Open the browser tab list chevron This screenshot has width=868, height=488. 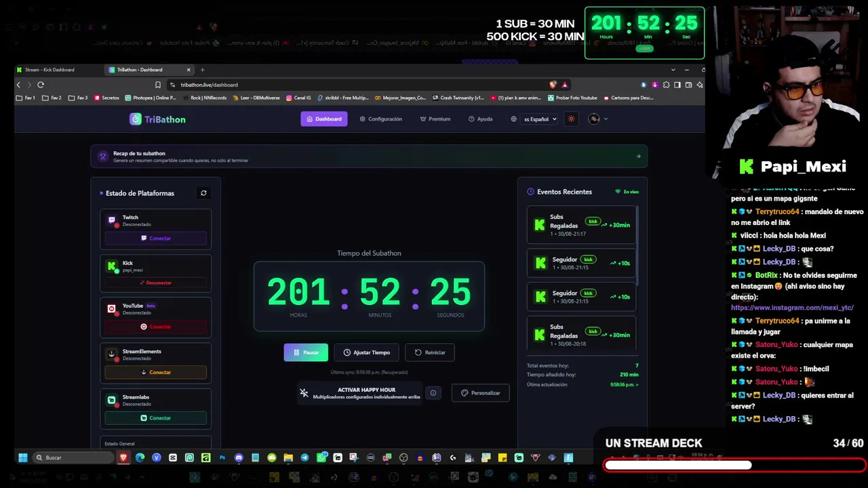[x=673, y=70]
